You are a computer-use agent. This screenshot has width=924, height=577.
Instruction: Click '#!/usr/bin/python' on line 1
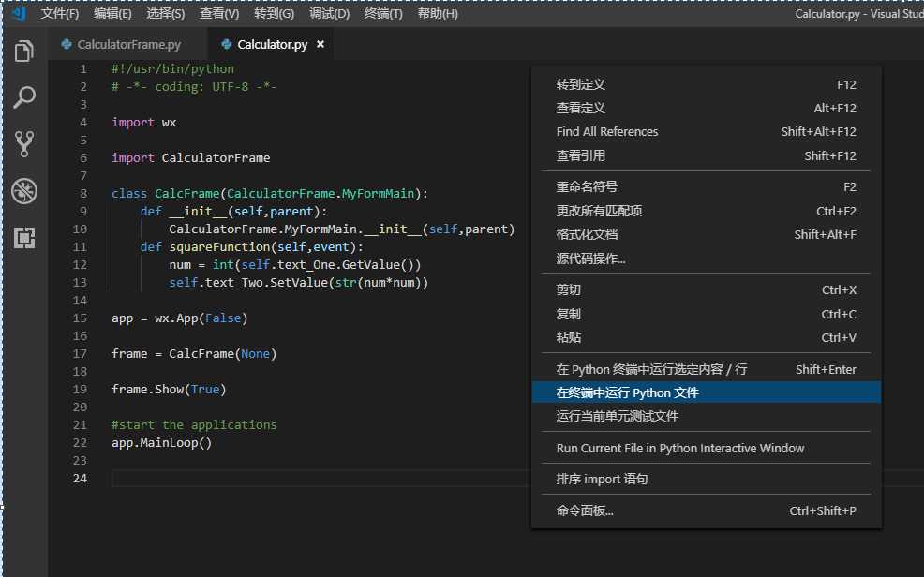click(172, 69)
